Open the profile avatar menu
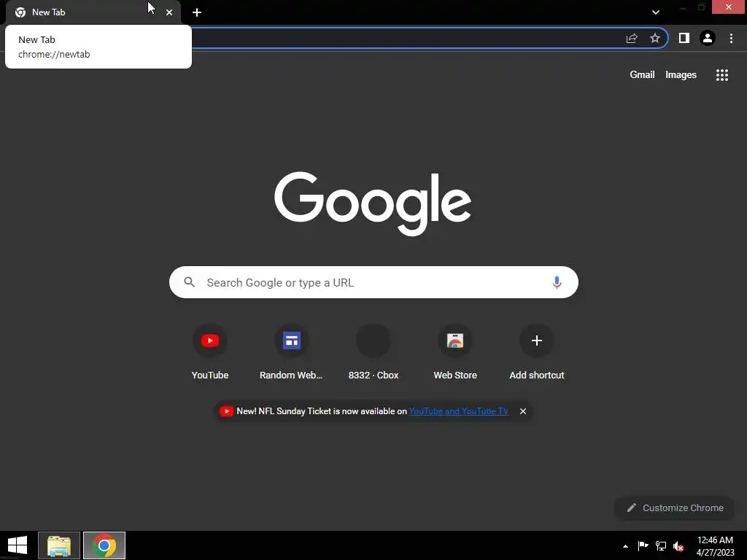Screen dimensions: 747x560 [x=708, y=38]
